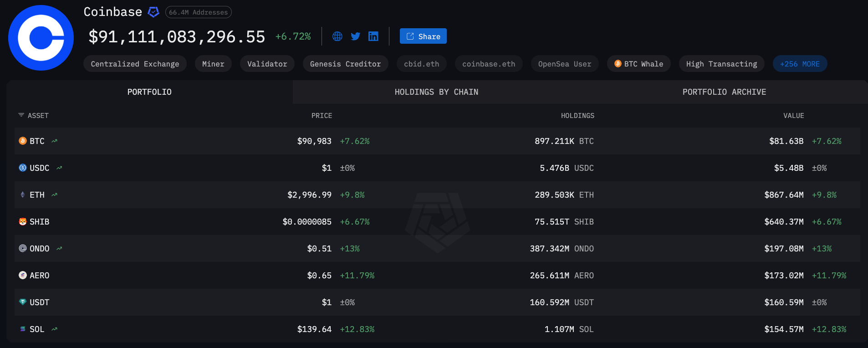Select the BTC Whale tag
This screenshot has height=348, width=868.
click(639, 64)
